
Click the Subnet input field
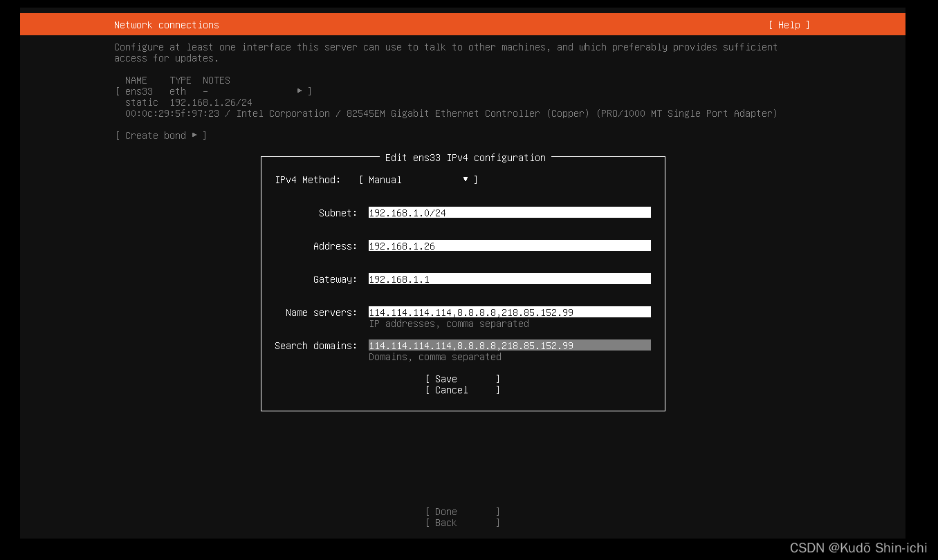510,213
